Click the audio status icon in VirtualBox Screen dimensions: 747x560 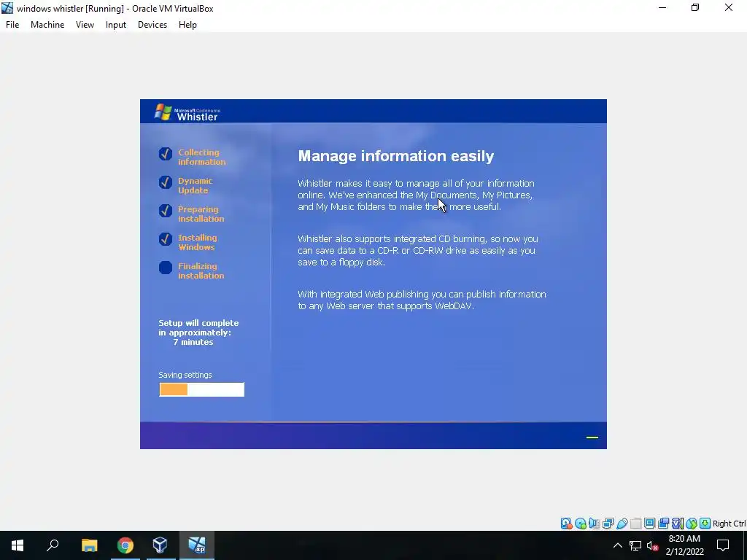(x=594, y=524)
